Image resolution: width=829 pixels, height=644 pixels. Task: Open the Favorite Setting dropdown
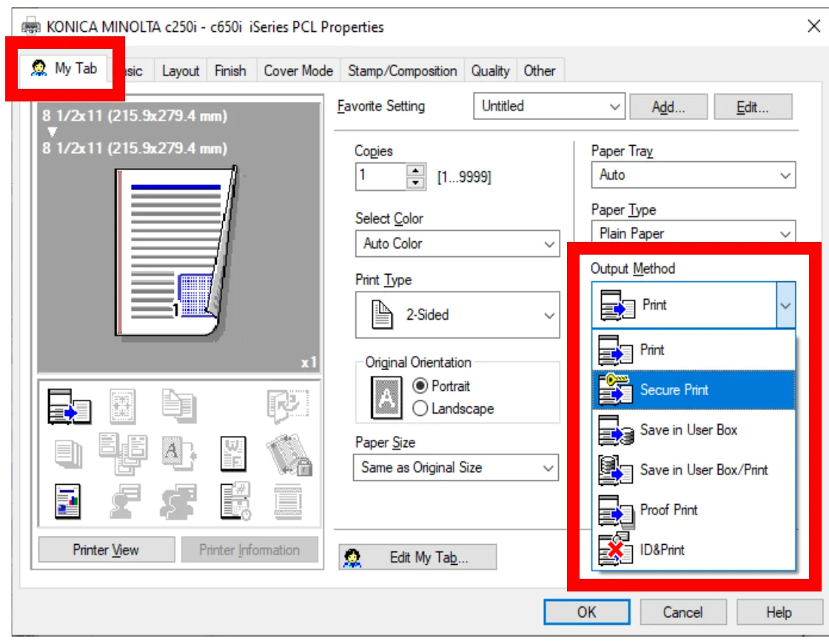pos(549,107)
